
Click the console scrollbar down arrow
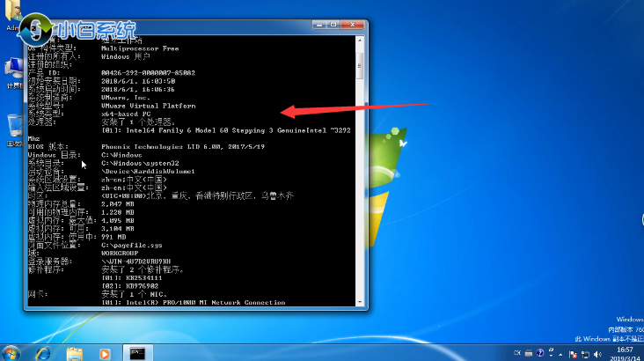click(360, 303)
